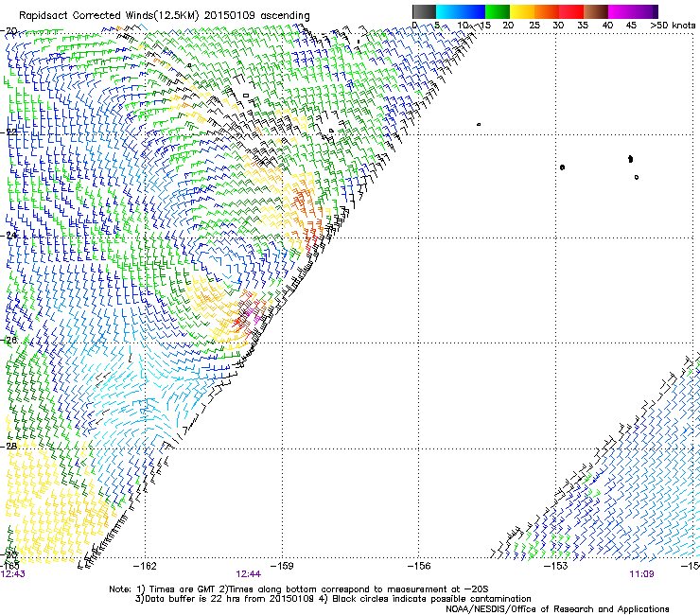700x615 pixels.
Task: Click the 'NOAA/NESDIS/Office of Research and Applications' credit
Action: [557, 609]
